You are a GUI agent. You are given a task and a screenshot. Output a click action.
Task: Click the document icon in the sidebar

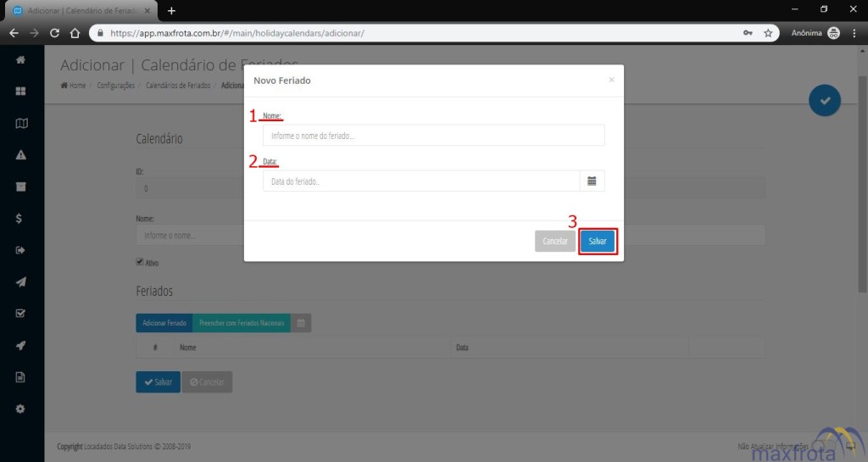click(x=21, y=376)
